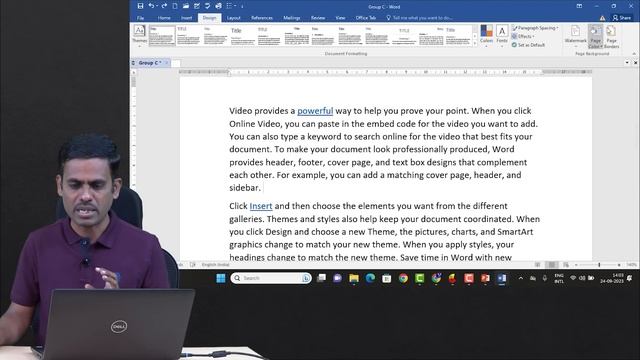This screenshot has width=640, height=360.
Task: Click the Share button
Action: pyautogui.click(x=622, y=18)
